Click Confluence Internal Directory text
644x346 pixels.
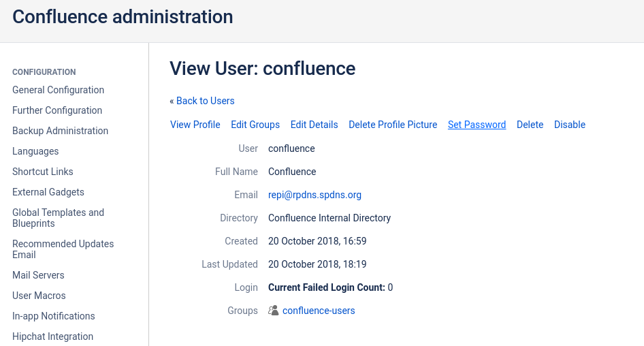[329, 218]
